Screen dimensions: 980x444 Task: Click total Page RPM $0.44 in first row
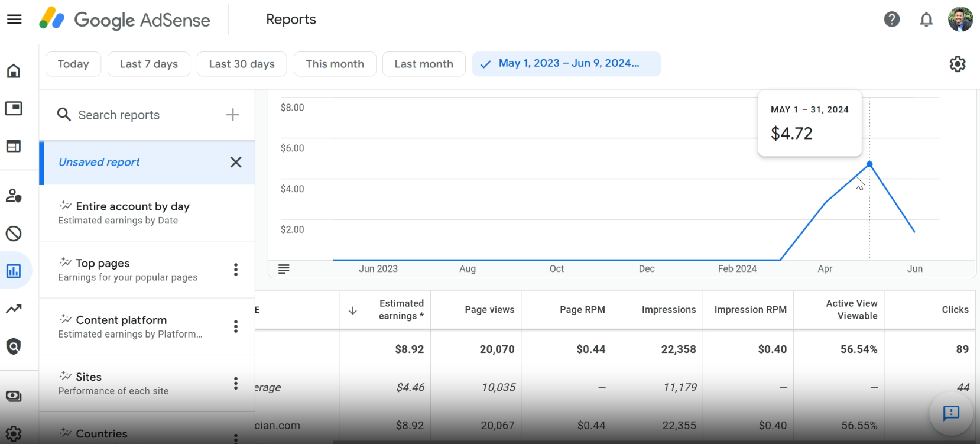591,349
